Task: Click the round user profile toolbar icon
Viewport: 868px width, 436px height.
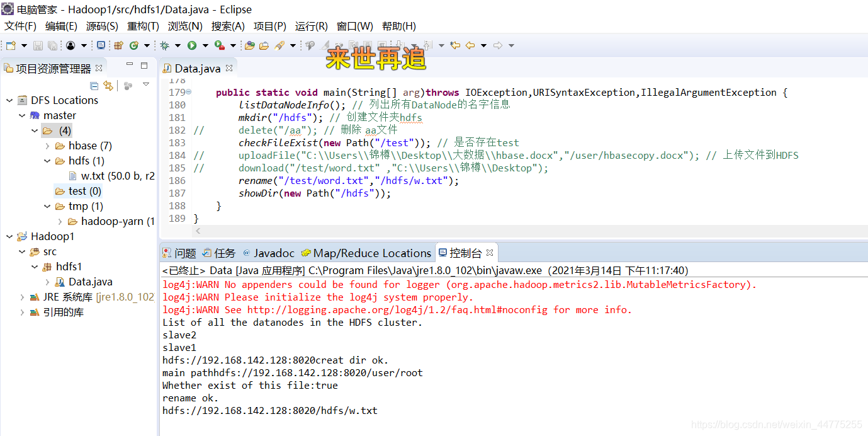Action: [70, 45]
